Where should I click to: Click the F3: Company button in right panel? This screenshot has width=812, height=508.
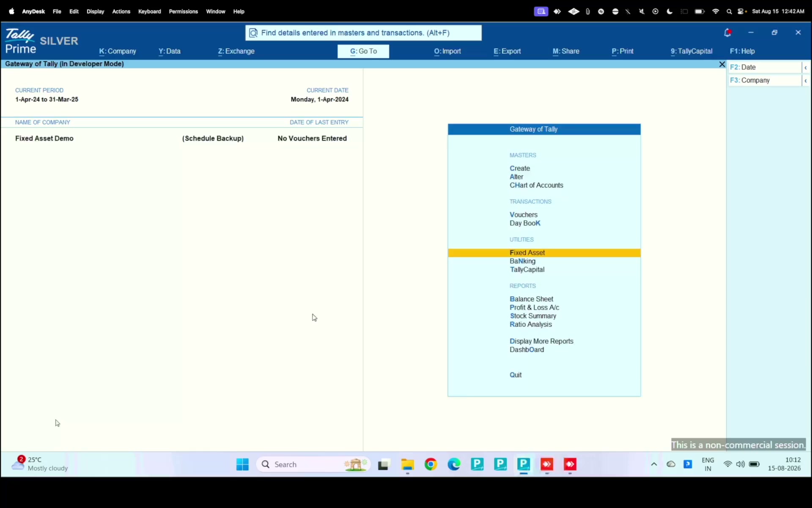tap(765, 80)
